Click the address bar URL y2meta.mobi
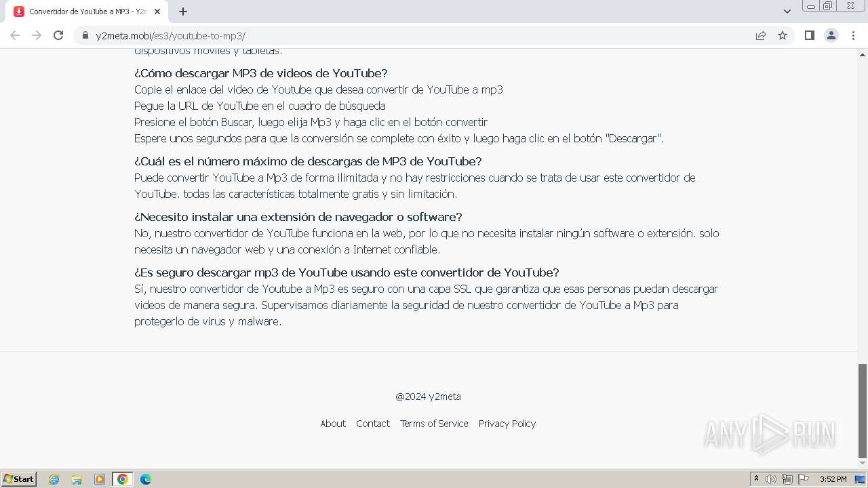This screenshot has height=488, width=868. tap(171, 36)
